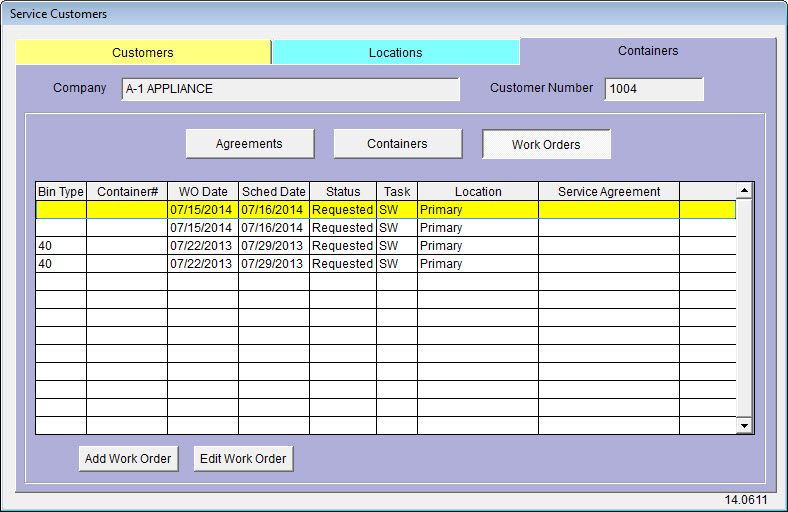Image resolution: width=788 pixels, height=512 pixels.
Task: Click Bin Type 40 in fourth row
Action: pos(61,264)
